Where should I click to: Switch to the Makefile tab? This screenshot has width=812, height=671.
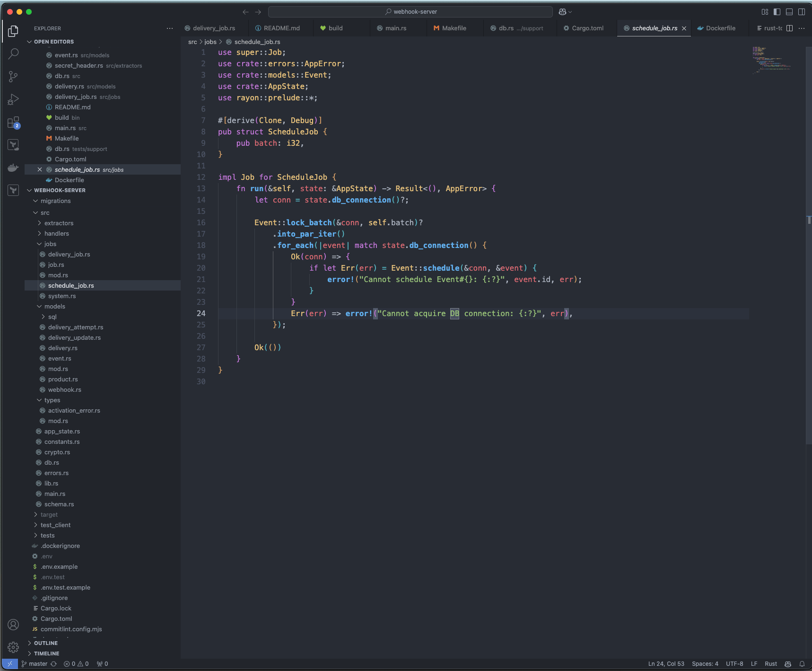[x=454, y=28]
